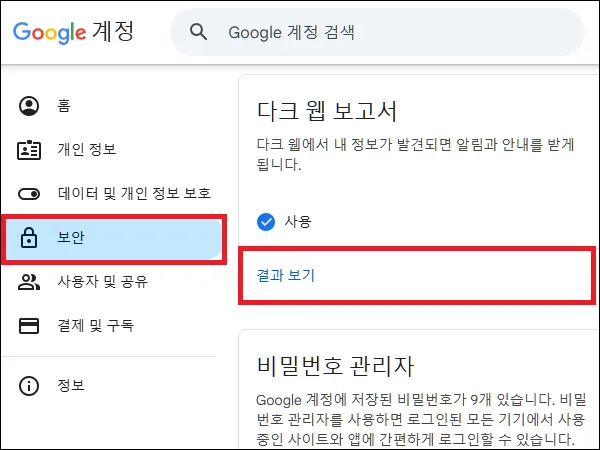Image resolution: width=600 pixels, height=450 pixels.
Task: Click the 홈 profile circle icon
Action: point(29,106)
